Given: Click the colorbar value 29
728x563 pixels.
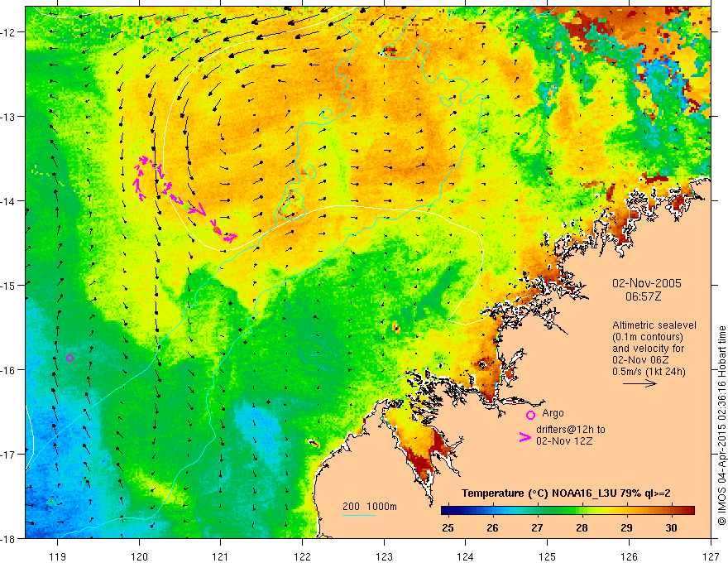Looking at the screenshot, I should click(626, 527).
